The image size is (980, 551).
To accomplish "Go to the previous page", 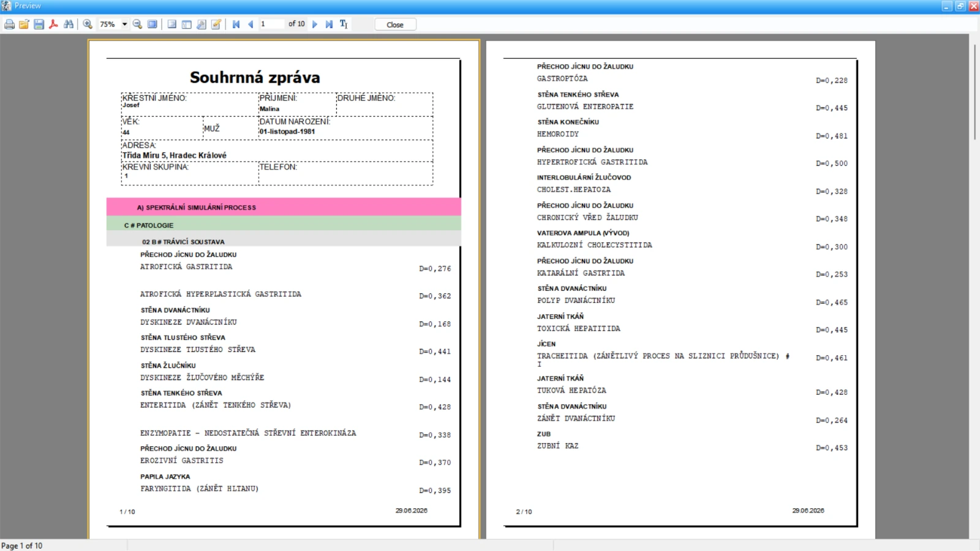I will tap(251, 24).
